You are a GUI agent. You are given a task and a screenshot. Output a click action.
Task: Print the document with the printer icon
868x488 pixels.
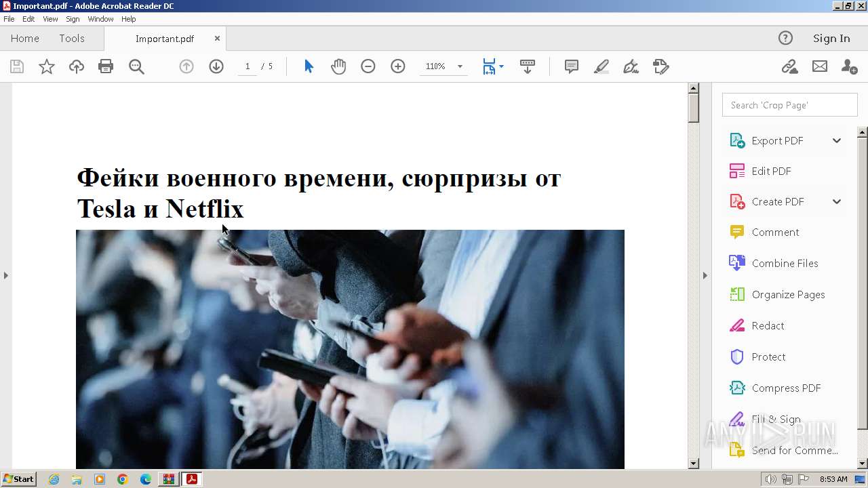[x=106, y=66]
